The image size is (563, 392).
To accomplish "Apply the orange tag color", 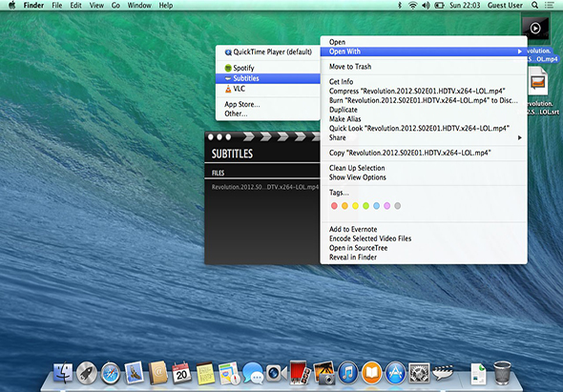I will [x=344, y=206].
